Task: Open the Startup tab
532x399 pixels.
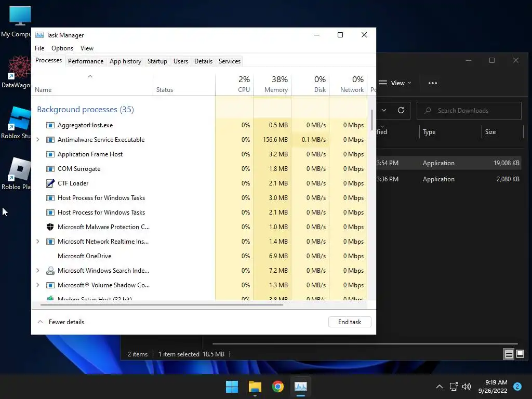Action: pos(157,61)
